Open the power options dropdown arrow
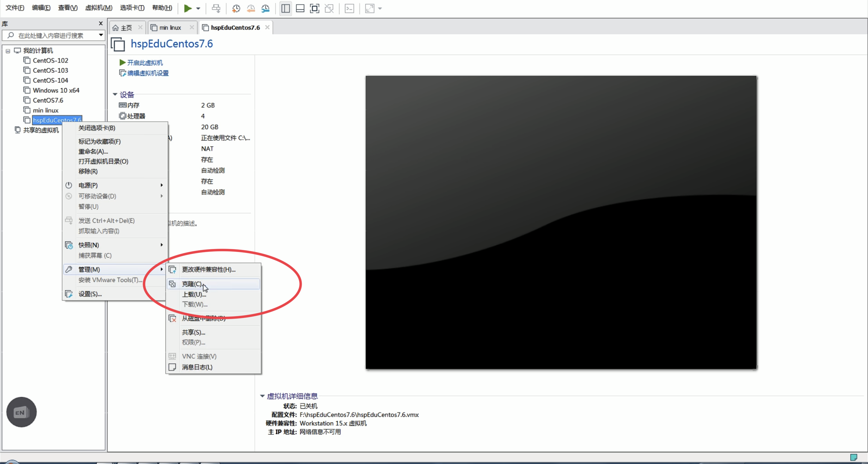This screenshot has width=868, height=464. [198, 9]
